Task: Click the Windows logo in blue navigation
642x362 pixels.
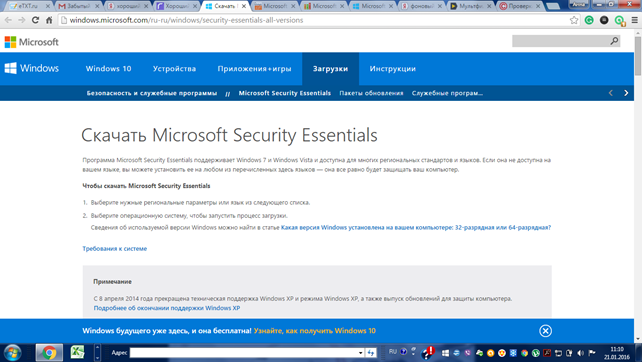Action: [x=32, y=68]
